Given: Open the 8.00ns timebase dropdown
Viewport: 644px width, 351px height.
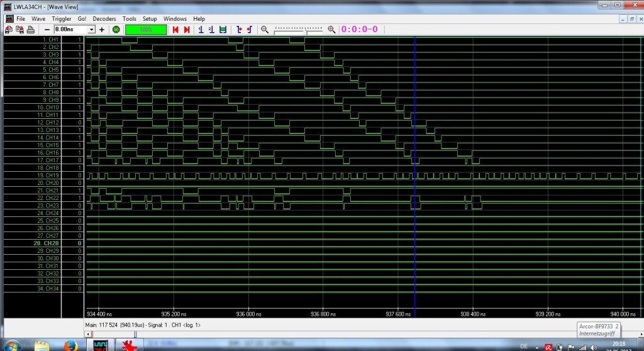Looking at the screenshot, I should (92, 30).
